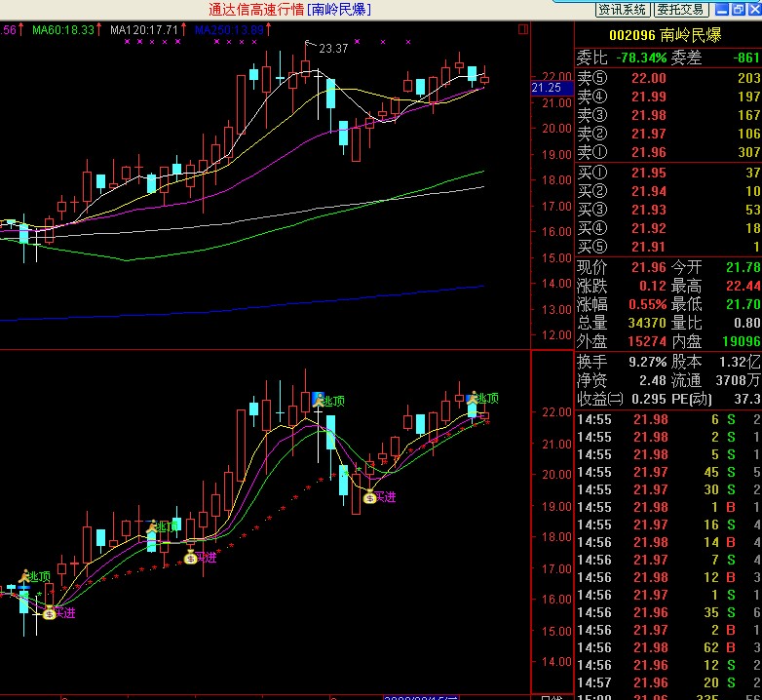Select the 卖① 21.96 ask row

pyautogui.click(x=668, y=152)
